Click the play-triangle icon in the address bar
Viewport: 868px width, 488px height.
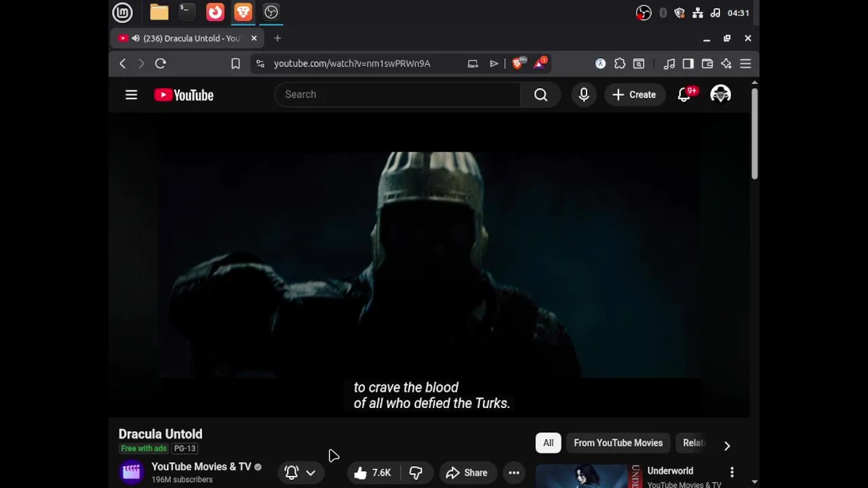(494, 64)
